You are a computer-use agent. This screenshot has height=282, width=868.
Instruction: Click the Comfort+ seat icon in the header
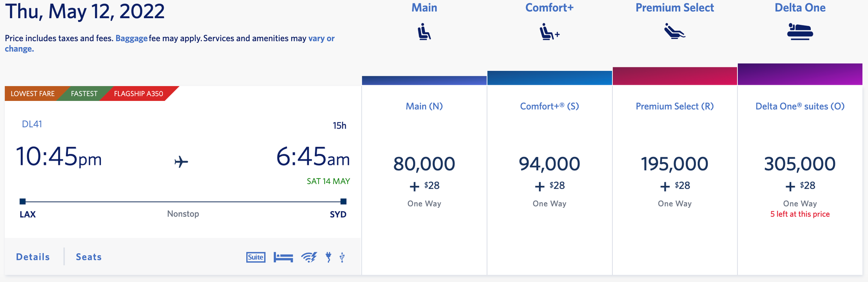click(x=549, y=31)
